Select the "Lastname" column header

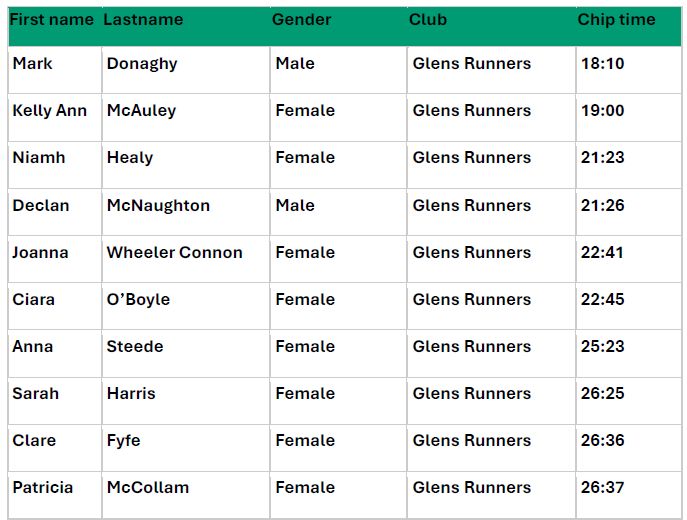pyautogui.click(x=143, y=20)
